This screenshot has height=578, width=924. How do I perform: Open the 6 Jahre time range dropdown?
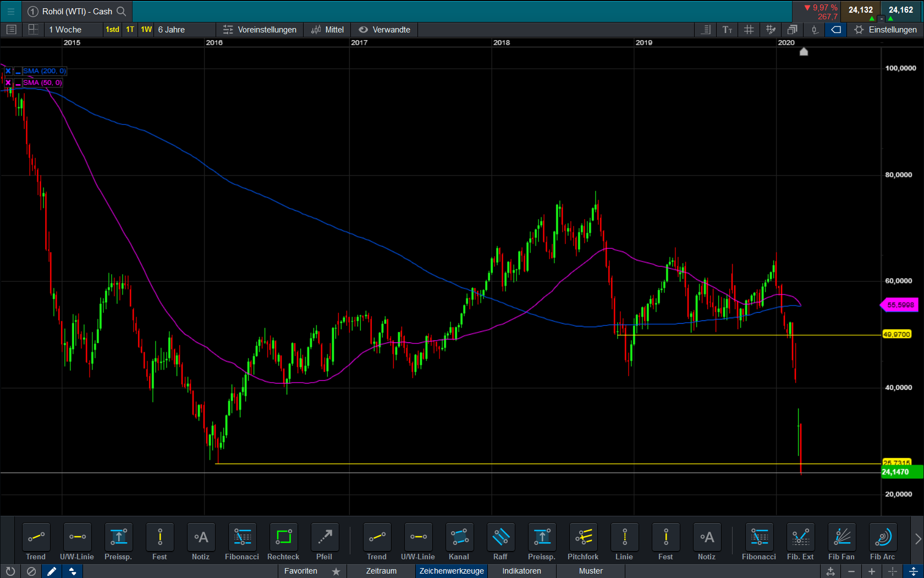tap(185, 30)
